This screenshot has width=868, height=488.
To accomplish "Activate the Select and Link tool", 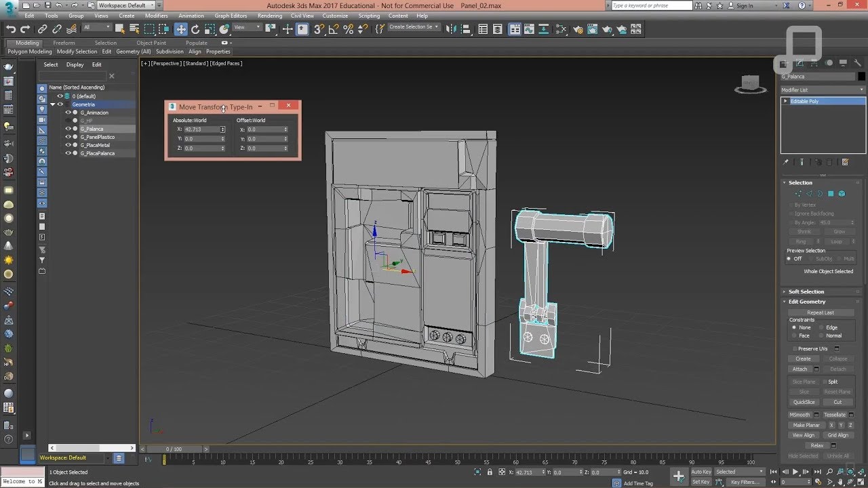I will 42,29.
